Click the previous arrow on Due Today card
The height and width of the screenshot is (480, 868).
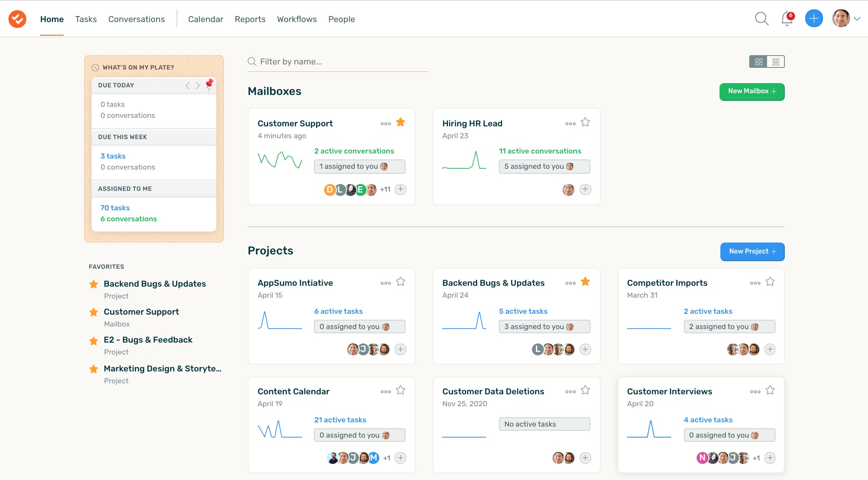(188, 85)
